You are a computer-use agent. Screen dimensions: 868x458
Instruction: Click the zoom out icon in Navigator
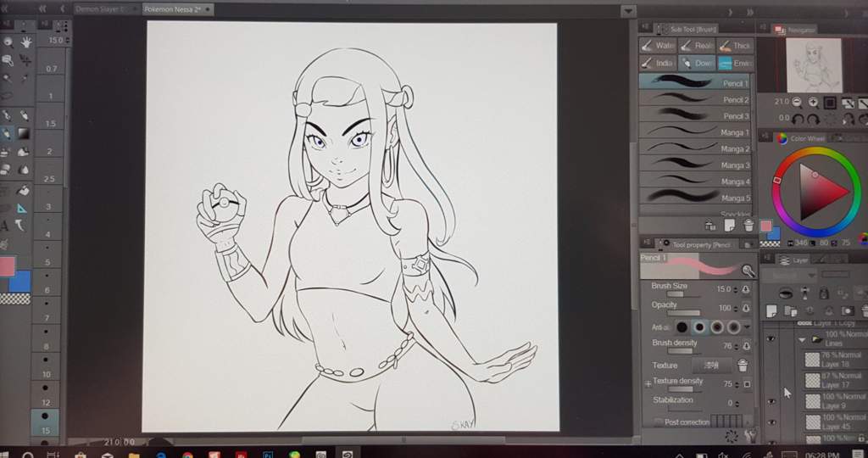coord(797,103)
